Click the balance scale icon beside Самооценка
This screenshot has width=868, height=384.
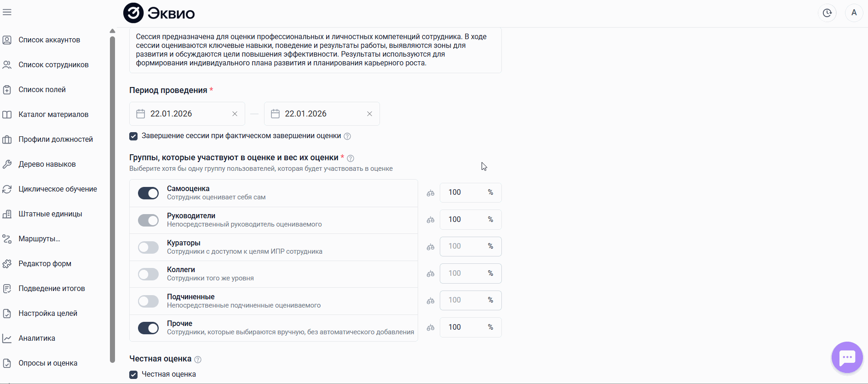coord(431,193)
